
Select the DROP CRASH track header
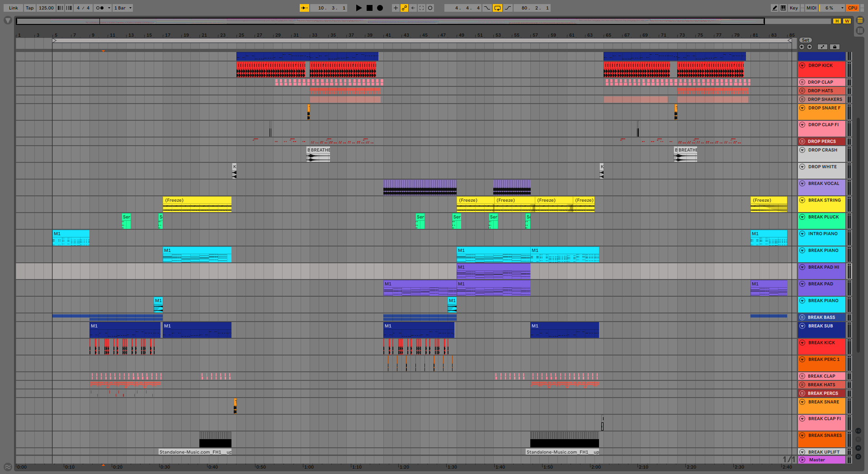[821, 154]
